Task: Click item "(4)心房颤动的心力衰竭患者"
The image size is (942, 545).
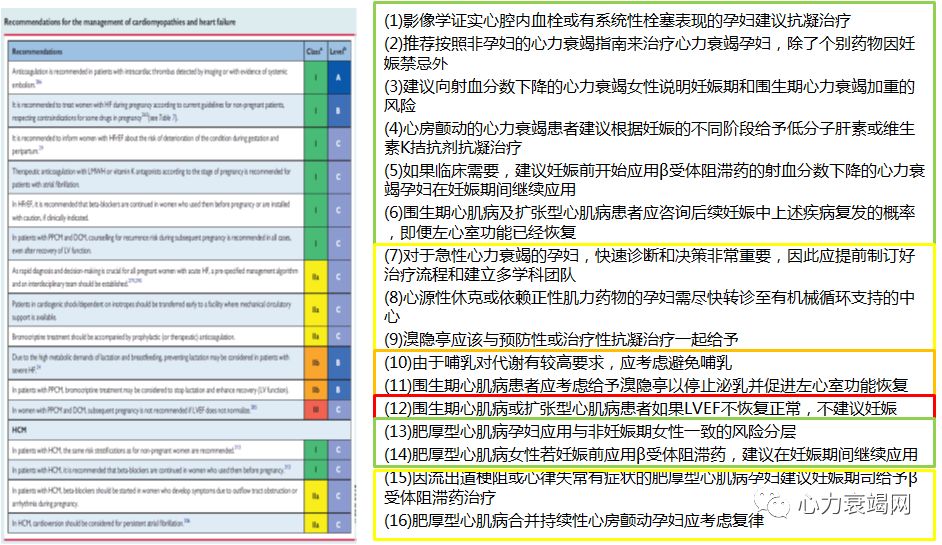Action: (650, 138)
